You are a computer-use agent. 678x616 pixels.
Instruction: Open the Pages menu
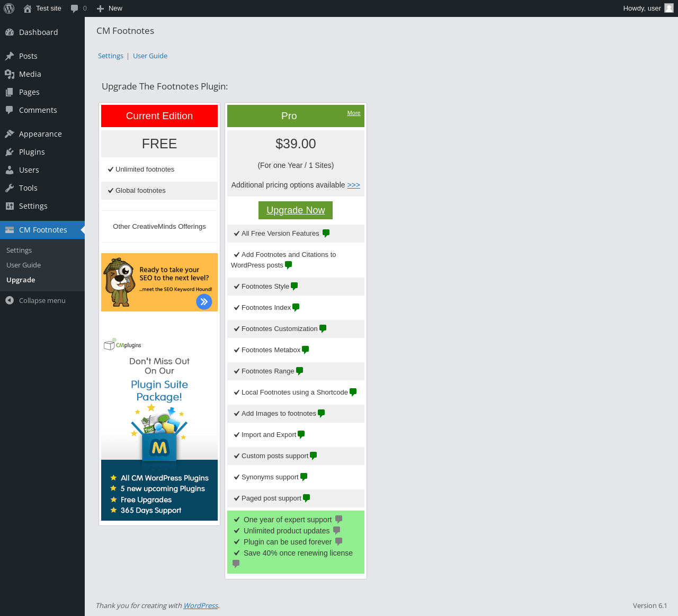coord(42,92)
